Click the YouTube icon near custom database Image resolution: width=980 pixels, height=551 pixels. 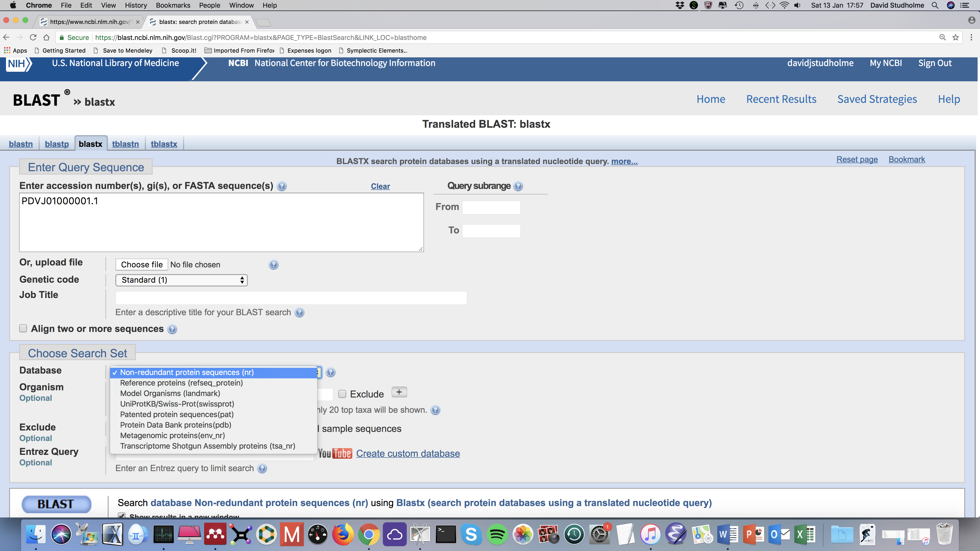tap(335, 453)
